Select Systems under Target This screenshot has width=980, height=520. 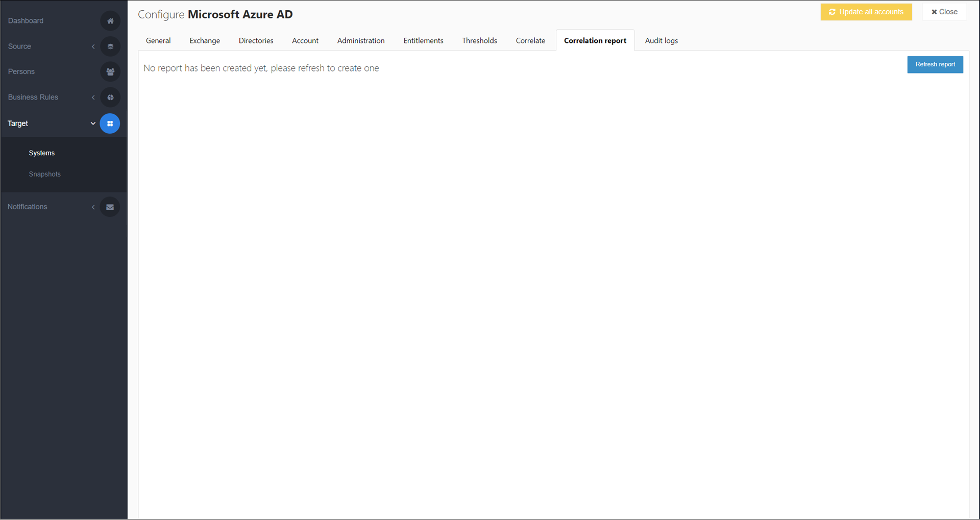click(42, 153)
